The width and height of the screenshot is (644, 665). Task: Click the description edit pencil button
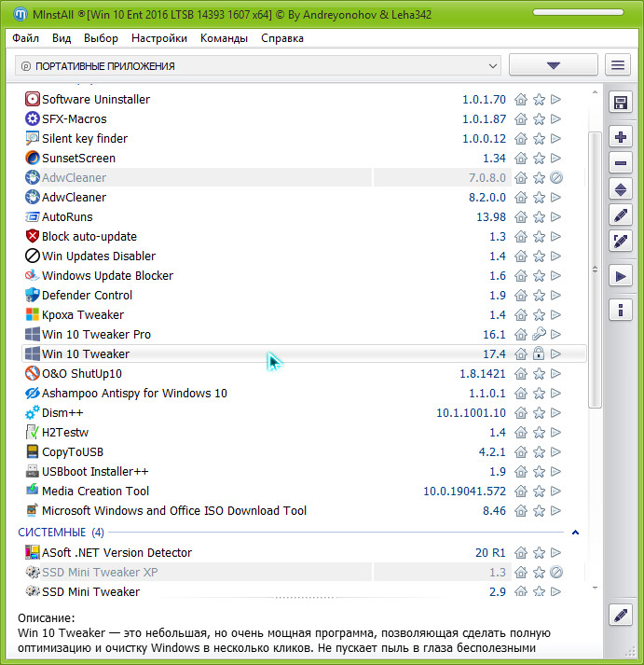[x=621, y=616]
